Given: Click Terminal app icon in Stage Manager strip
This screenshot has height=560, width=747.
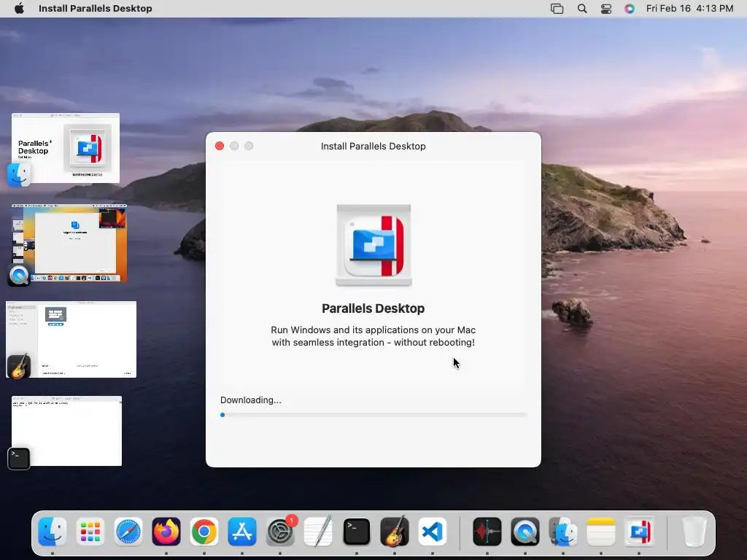Looking at the screenshot, I should (19, 459).
